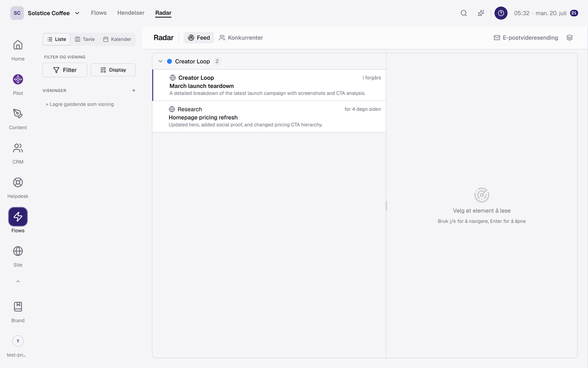Click globe icon on Creator Loop item
Image resolution: width=588 pixels, height=368 pixels.
pos(172,78)
